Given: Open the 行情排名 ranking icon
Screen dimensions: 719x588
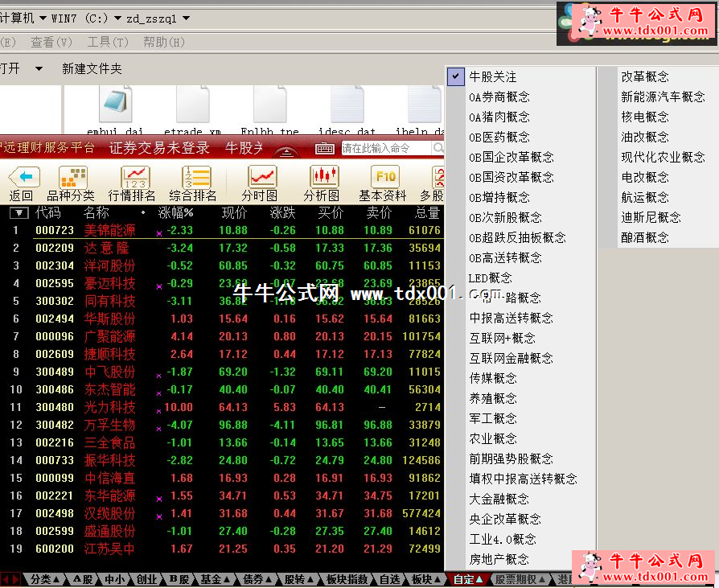Looking at the screenshot, I should tap(134, 177).
